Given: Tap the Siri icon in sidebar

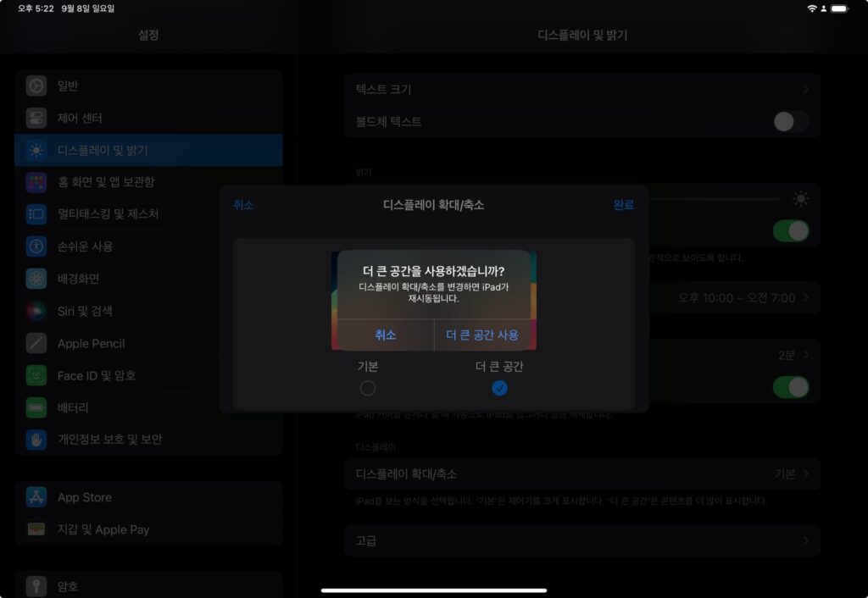Looking at the screenshot, I should coord(36,311).
